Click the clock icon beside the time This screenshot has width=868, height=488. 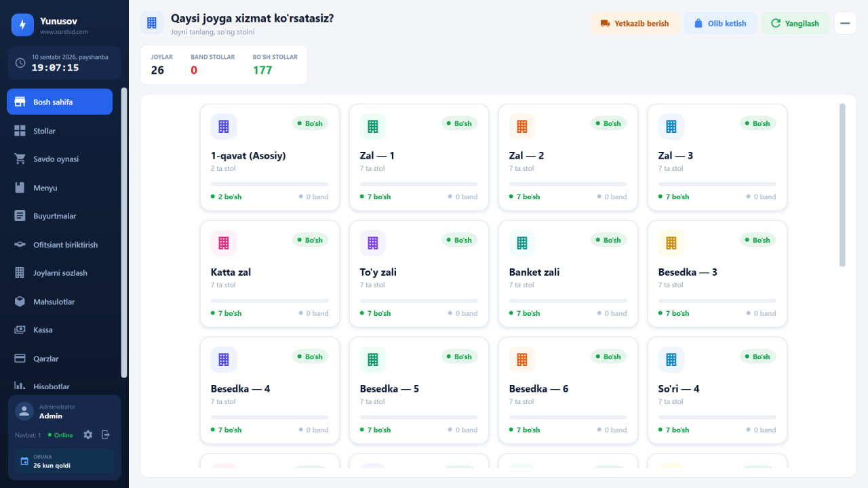(20, 63)
